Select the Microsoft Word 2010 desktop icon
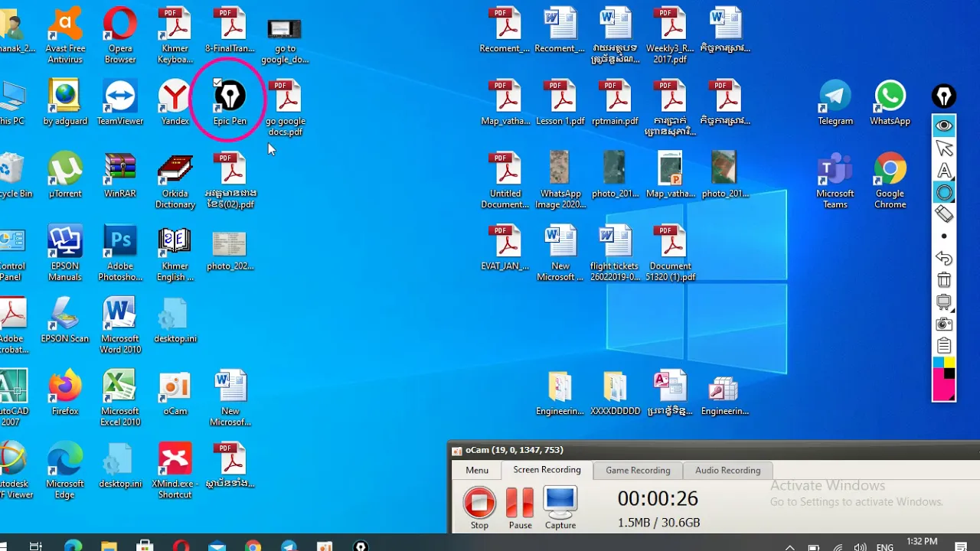Image resolution: width=980 pixels, height=551 pixels. click(120, 326)
